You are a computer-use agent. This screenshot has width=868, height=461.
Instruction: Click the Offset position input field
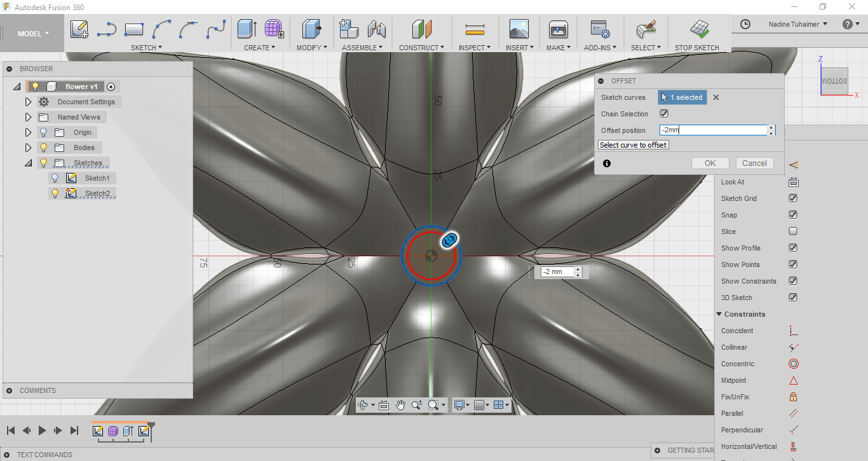tap(714, 130)
